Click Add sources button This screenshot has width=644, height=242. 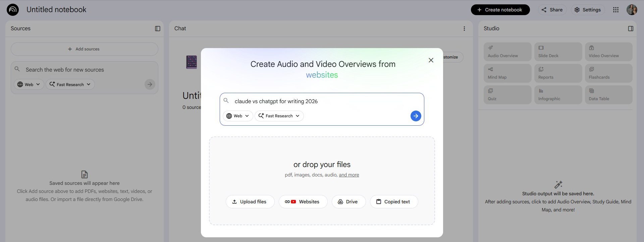pos(85,49)
